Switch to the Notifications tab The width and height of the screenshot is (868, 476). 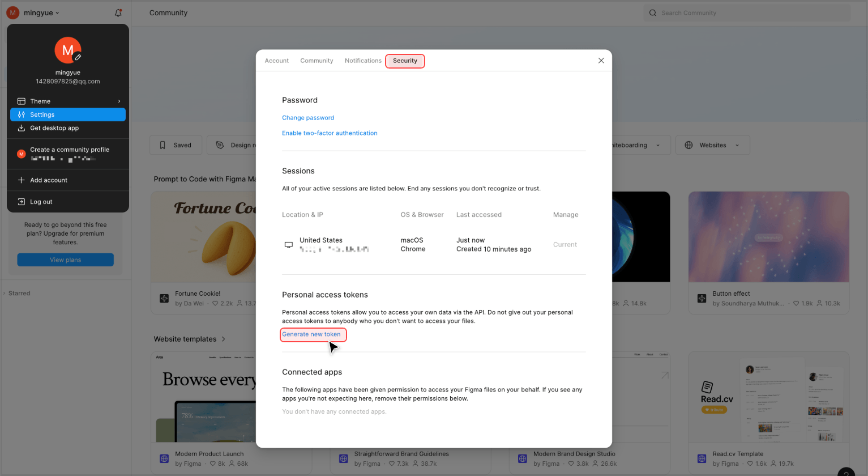click(363, 61)
